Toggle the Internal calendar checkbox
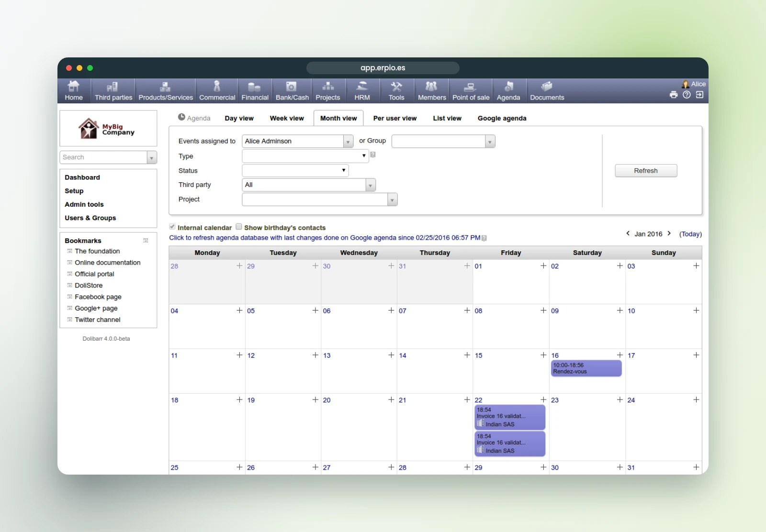Viewport: 766px width, 532px height. coord(172,227)
